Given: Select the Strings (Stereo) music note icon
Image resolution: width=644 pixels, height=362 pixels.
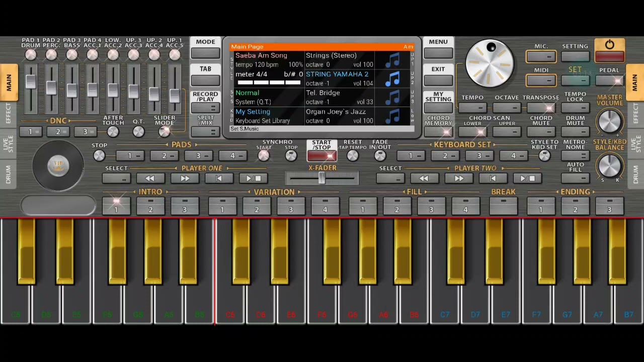Looking at the screenshot, I should pyautogui.click(x=392, y=60).
